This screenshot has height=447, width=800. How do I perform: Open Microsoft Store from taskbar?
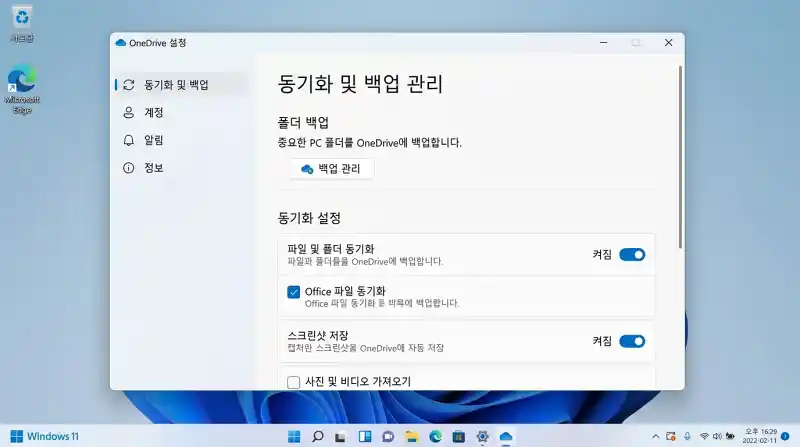[459, 436]
